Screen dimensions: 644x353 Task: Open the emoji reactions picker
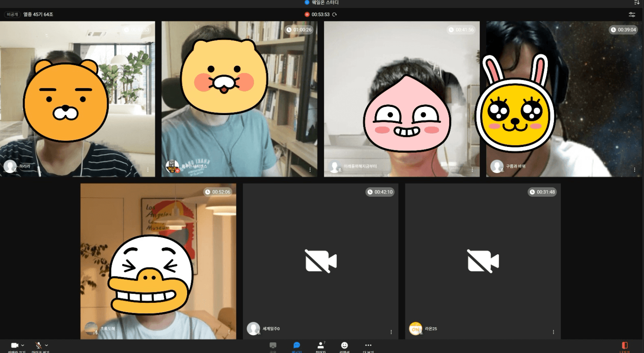345,345
